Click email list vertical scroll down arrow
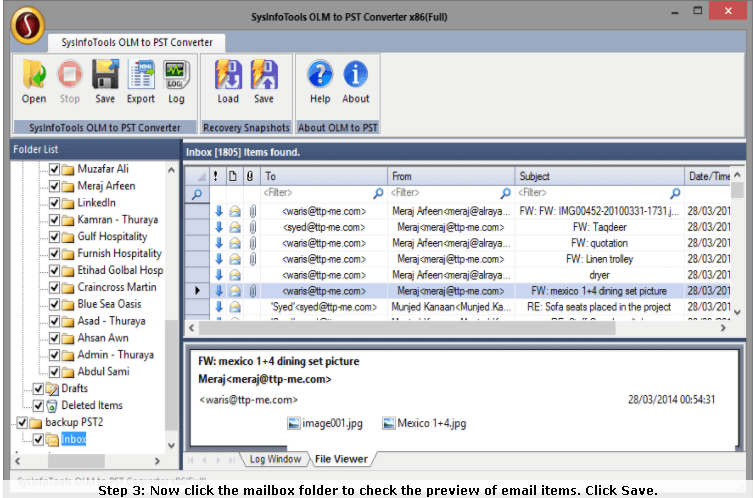This screenshot has height=498, width=753. tap(738, 312)
